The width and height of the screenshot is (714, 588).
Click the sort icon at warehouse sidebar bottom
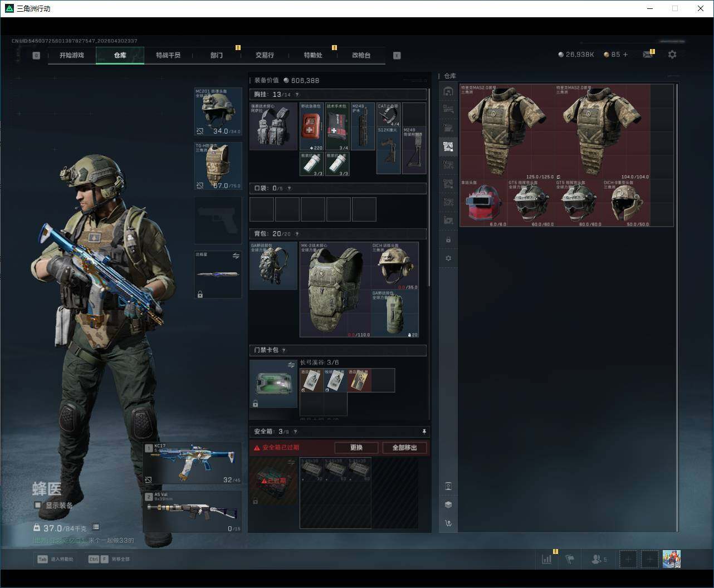[448, 523]
